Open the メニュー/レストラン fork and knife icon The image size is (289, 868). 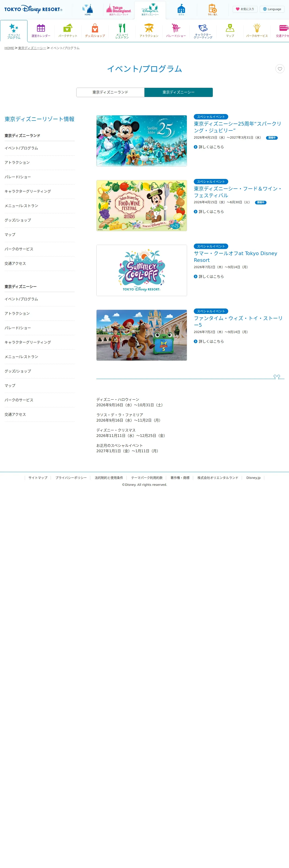click(x=122, y=31)
